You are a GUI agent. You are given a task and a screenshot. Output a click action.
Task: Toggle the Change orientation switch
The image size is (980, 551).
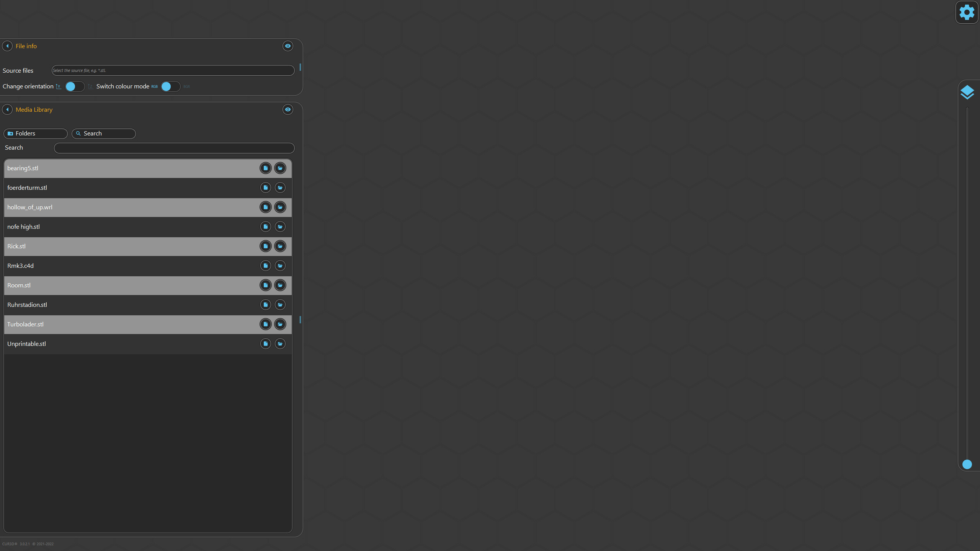[74, 86]
